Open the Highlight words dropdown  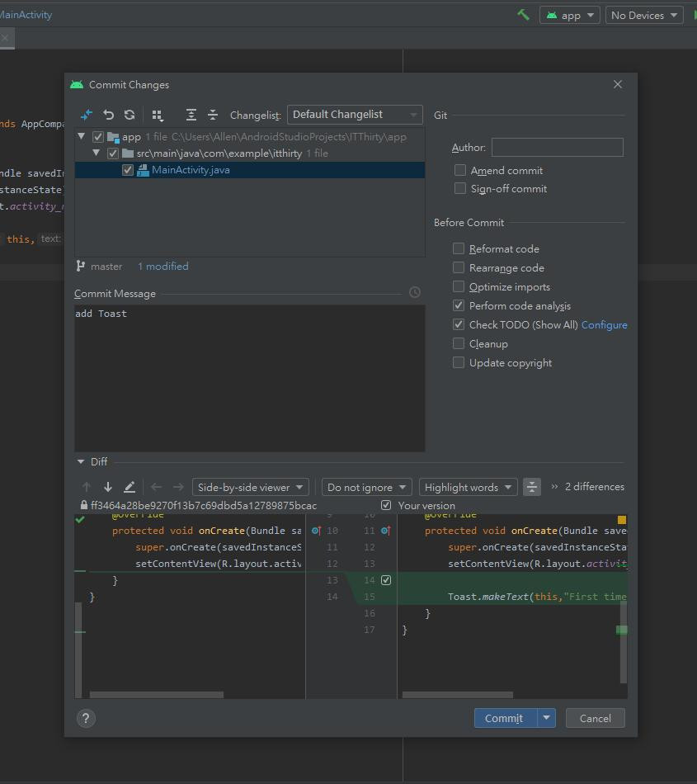[468, 487]
